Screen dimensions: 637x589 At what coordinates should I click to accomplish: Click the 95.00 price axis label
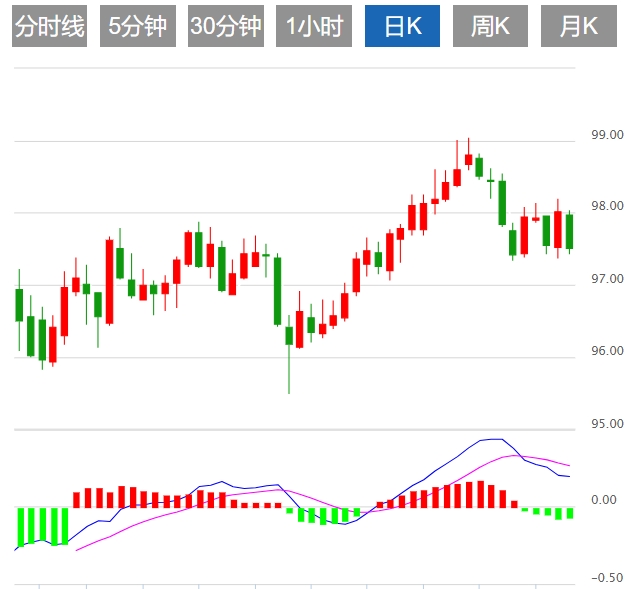[x=607, y=424]
